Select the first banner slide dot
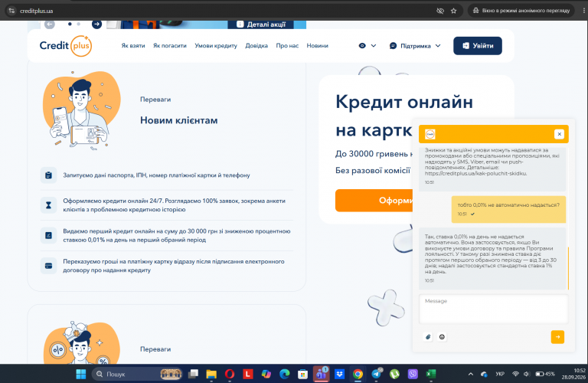Viewport: 588px width, 383px height. pos(70,24)
